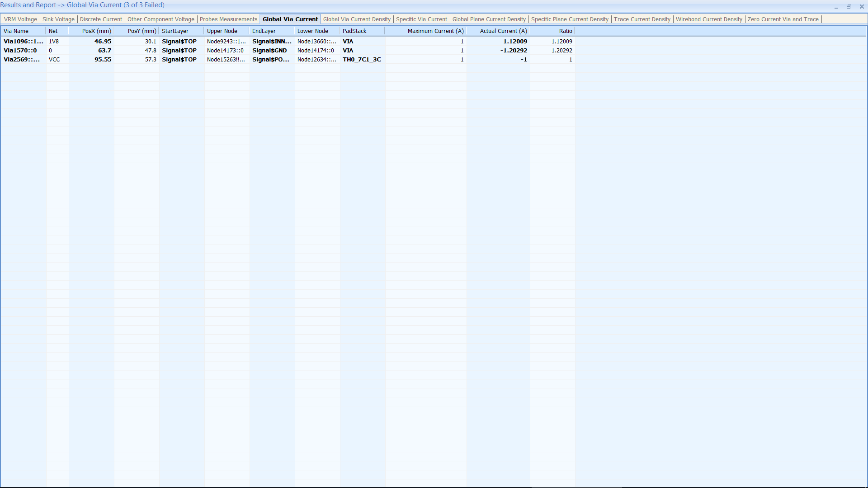Image resolution: width=868 pixels, height=488 pixels.
Task: Switch to Trace Current Density tab
Action: coord(642,19)
